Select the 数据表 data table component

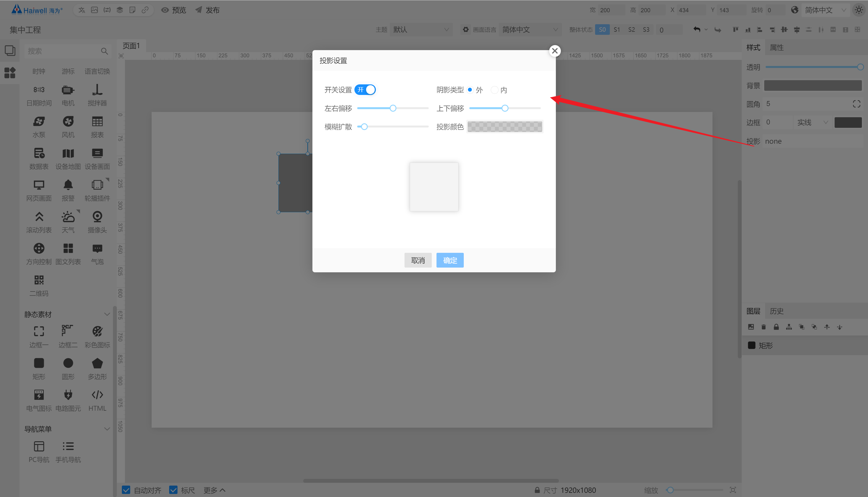39,153
